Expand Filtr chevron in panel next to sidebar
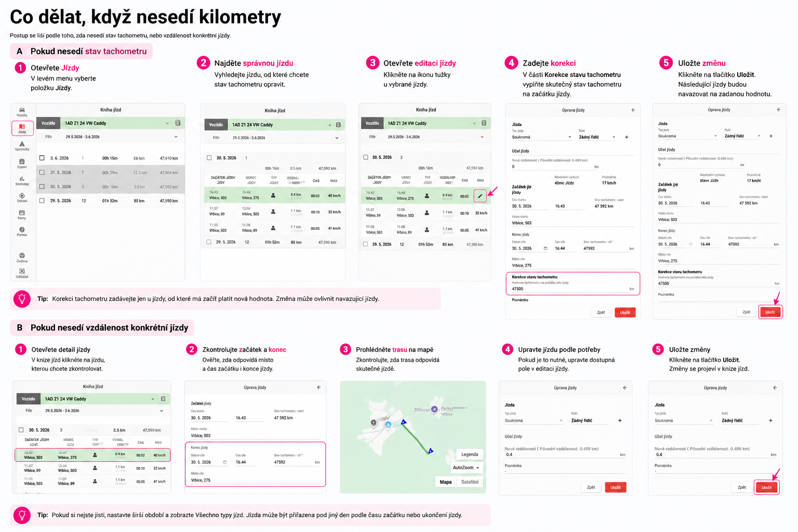This screenshot has width=798, height=532. [176, 137]
